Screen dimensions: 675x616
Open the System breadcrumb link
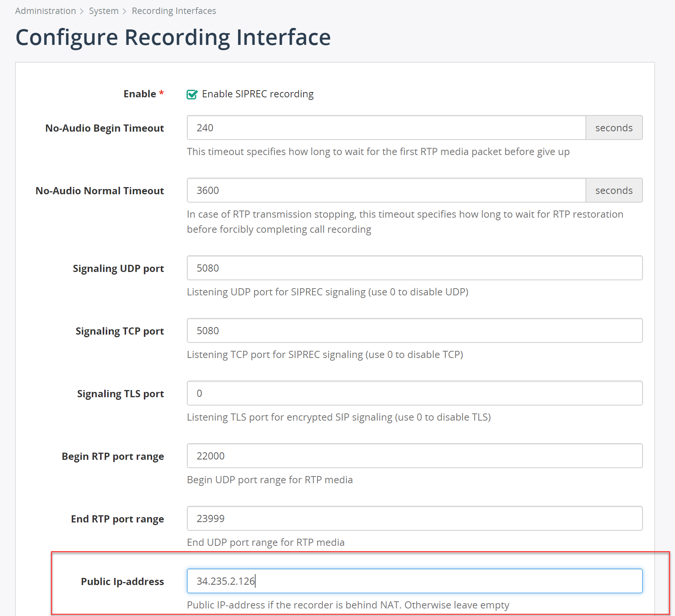(x=104, y=11)
